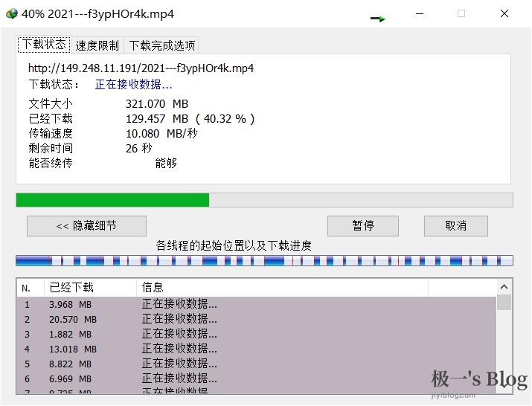Cancel the download with 取消 button
Image resolution: width=532 pixels, height=406 pixels.
[455, 226]
